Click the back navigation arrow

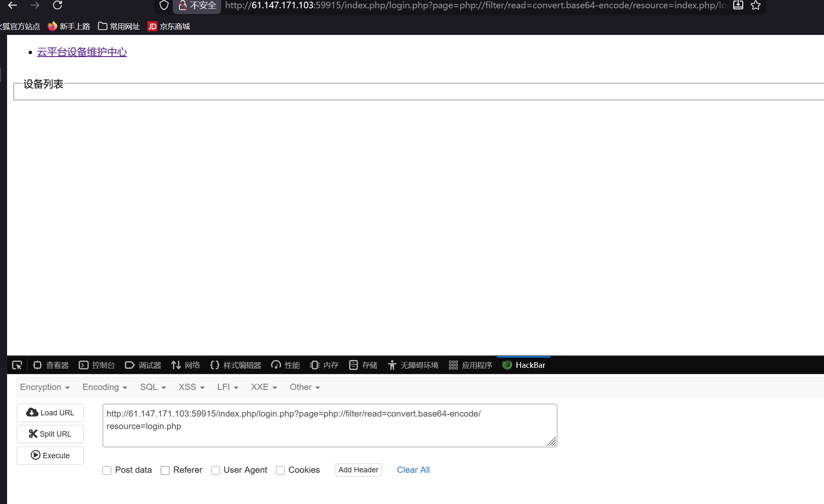coord(12,5)
